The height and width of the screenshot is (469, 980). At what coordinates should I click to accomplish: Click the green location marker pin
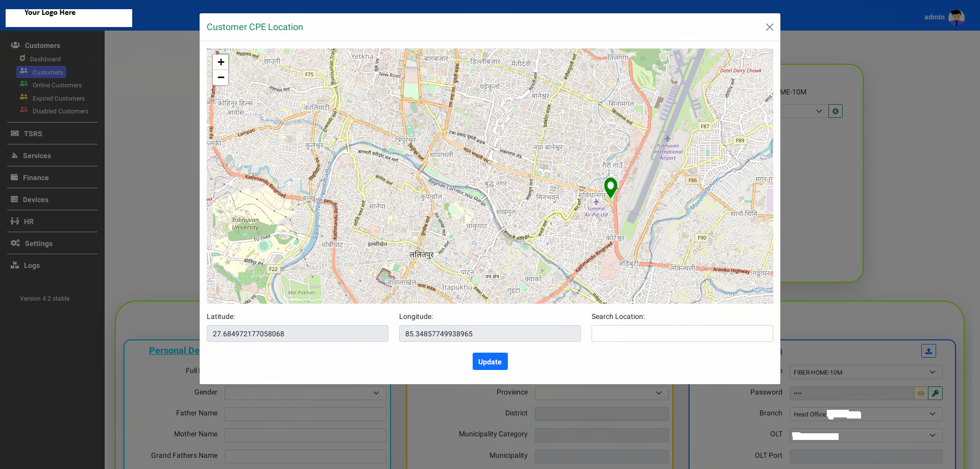[610, 187]
